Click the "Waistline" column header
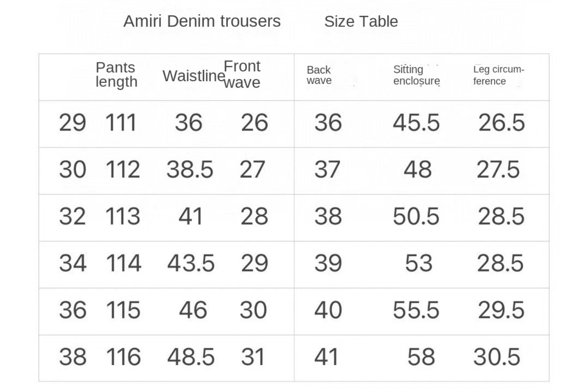Screen dimensions: 588x392 [194, 76]
